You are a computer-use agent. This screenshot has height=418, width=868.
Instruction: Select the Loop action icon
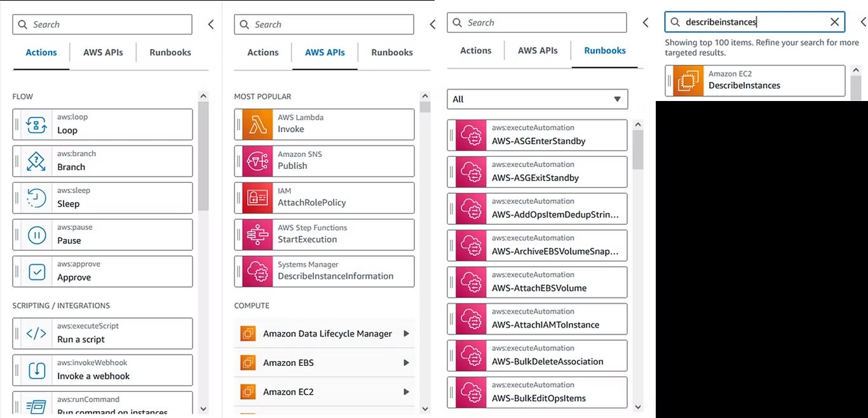tap(36, 125)
